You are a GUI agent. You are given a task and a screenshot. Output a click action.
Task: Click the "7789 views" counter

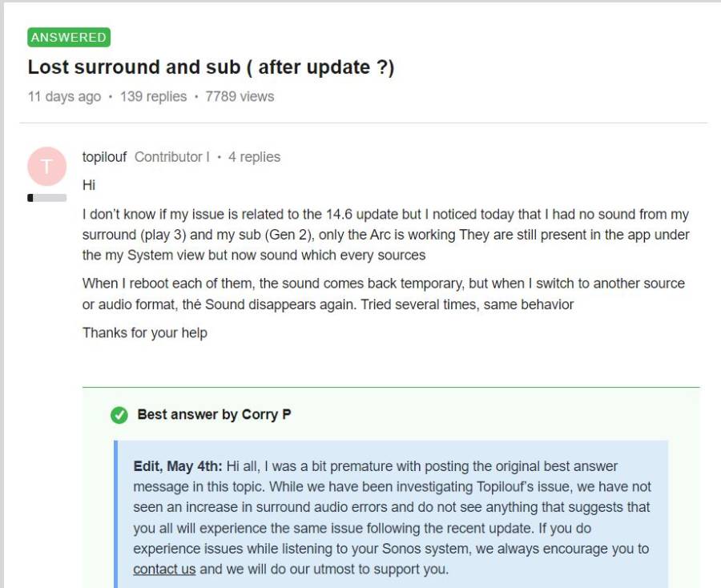(240, 97)
